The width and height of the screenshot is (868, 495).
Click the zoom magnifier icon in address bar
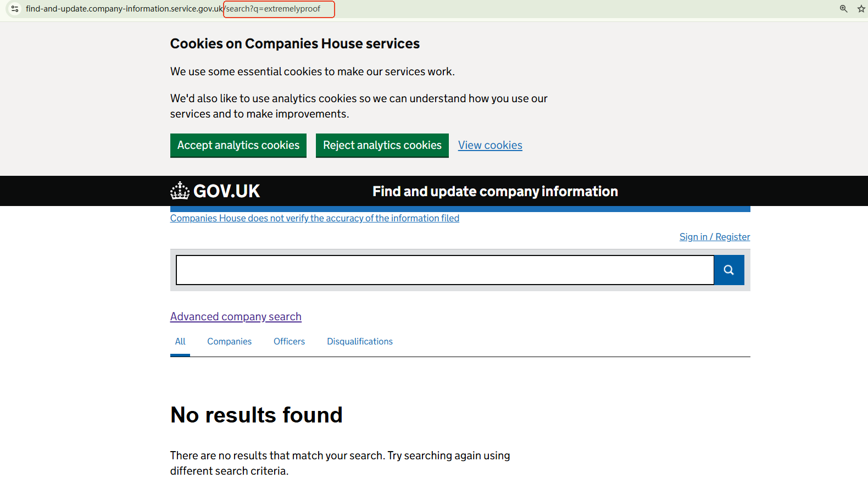(843, 9)
